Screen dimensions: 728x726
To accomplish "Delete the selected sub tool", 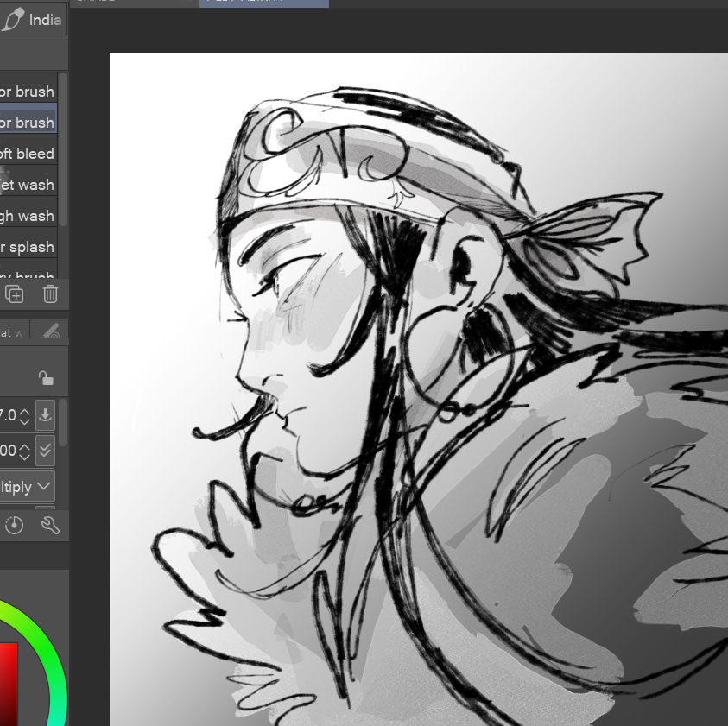I will [x=50, y=294].
